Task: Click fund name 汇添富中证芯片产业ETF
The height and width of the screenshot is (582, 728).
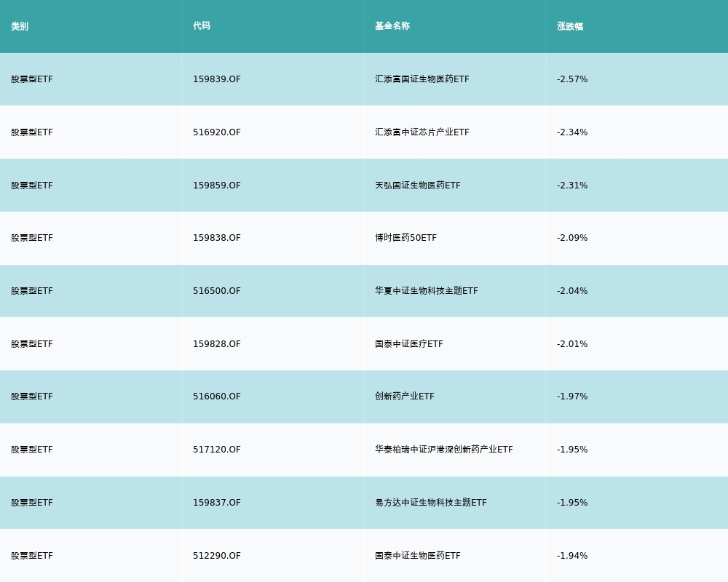Action: click(x=422, y=132)
